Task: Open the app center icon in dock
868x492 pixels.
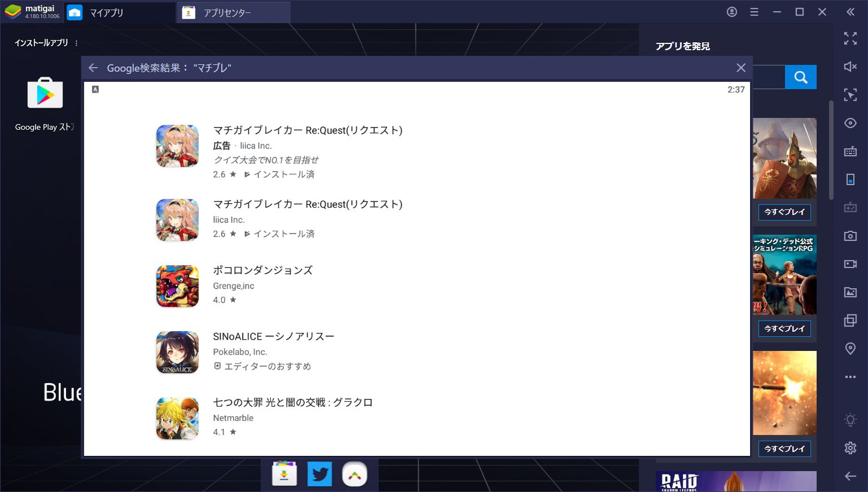Action: coord(284,474)
